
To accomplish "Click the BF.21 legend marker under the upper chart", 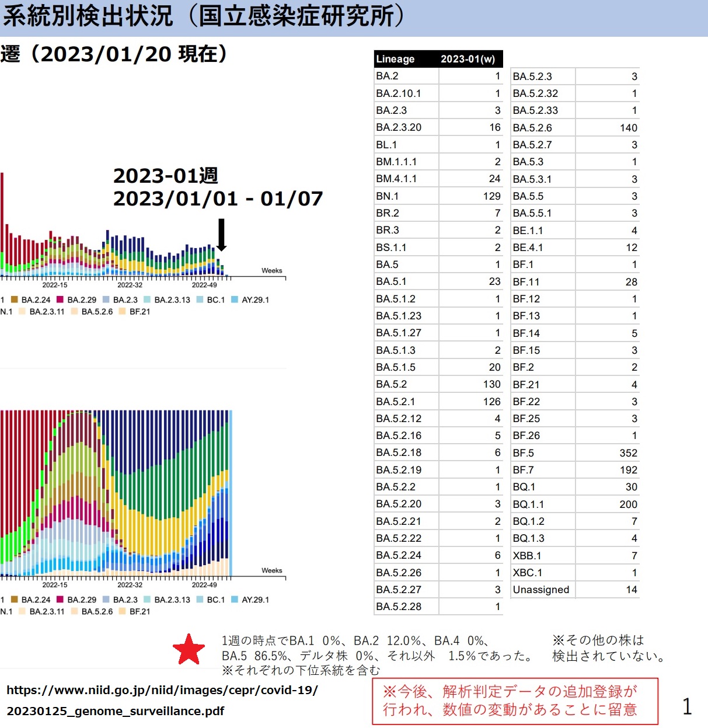I will (x=123, y=312).
